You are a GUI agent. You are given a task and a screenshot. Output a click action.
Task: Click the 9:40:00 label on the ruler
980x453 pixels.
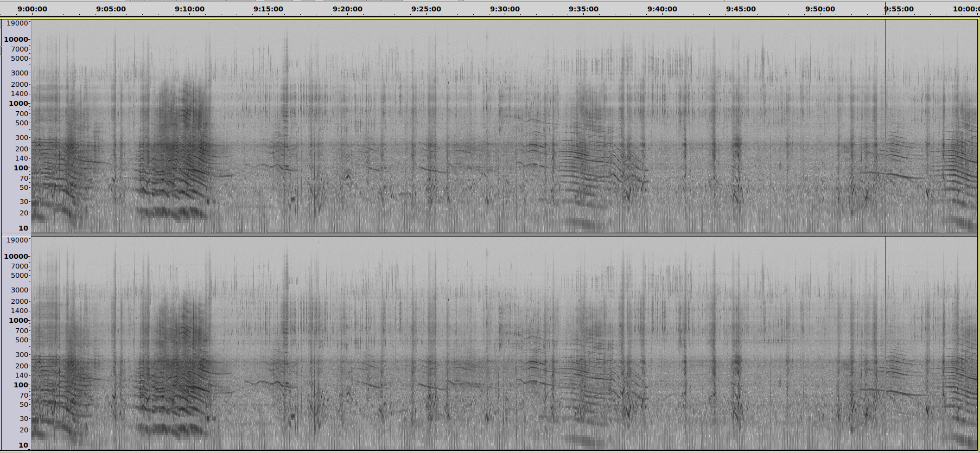[x=662, y=9]
